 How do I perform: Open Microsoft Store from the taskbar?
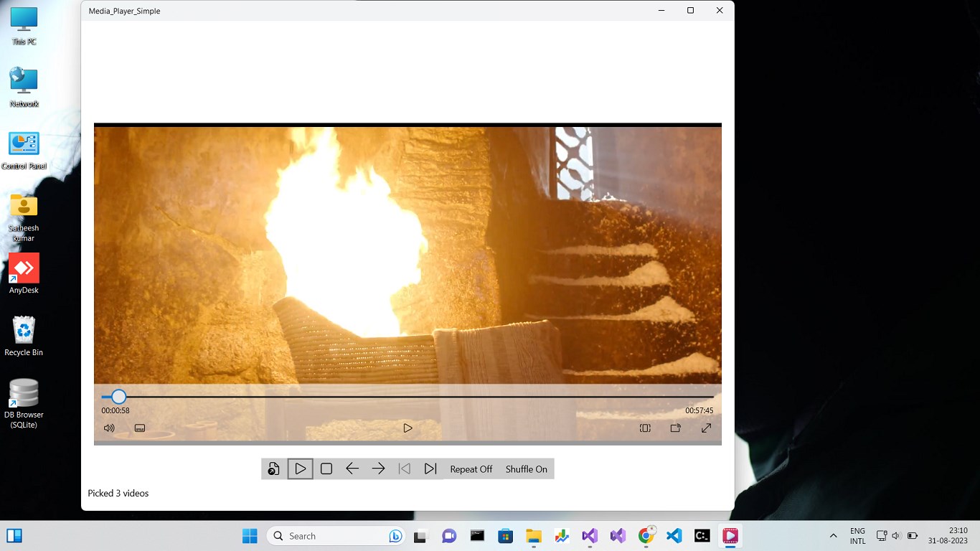[506, 536]
